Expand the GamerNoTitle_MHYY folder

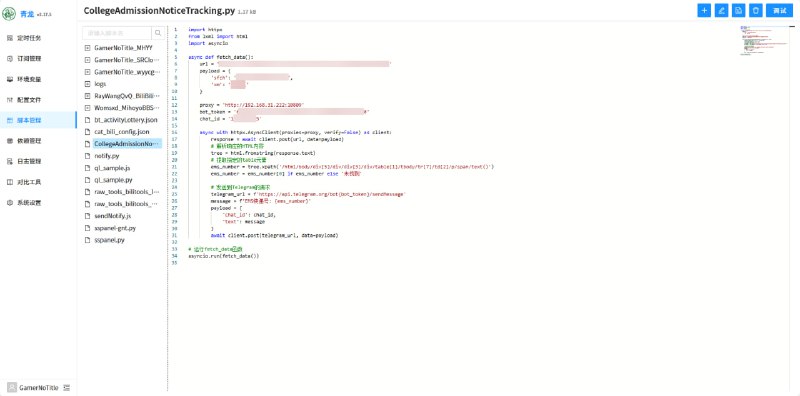click(87, 47)
